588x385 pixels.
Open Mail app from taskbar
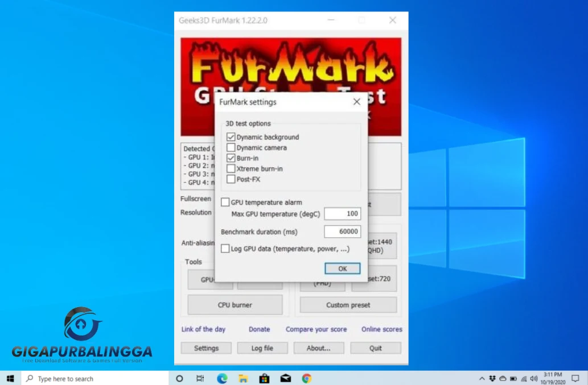click(285, 378)
